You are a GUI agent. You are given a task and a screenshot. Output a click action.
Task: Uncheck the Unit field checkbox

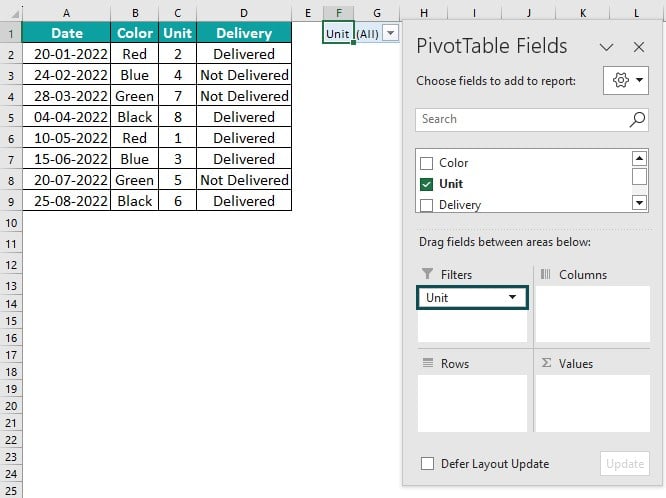426,184
